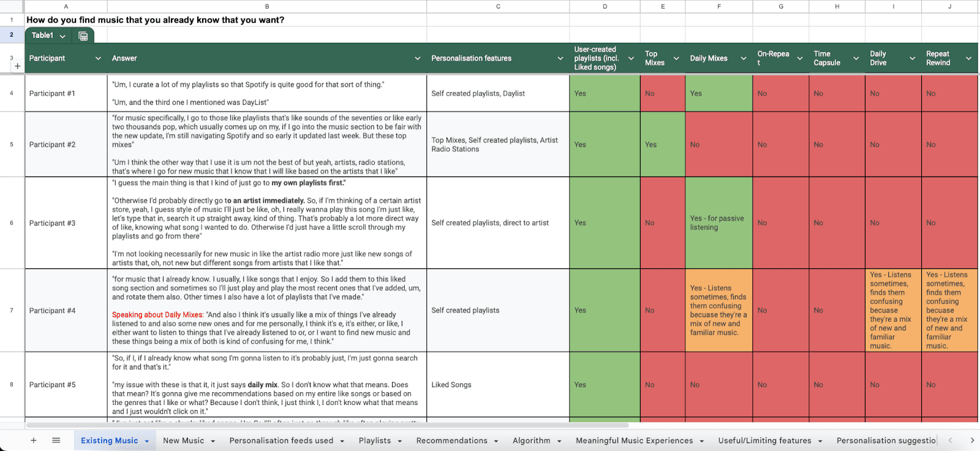
Task: Click the table view icon beside Table1
Action: pos(83,36)
